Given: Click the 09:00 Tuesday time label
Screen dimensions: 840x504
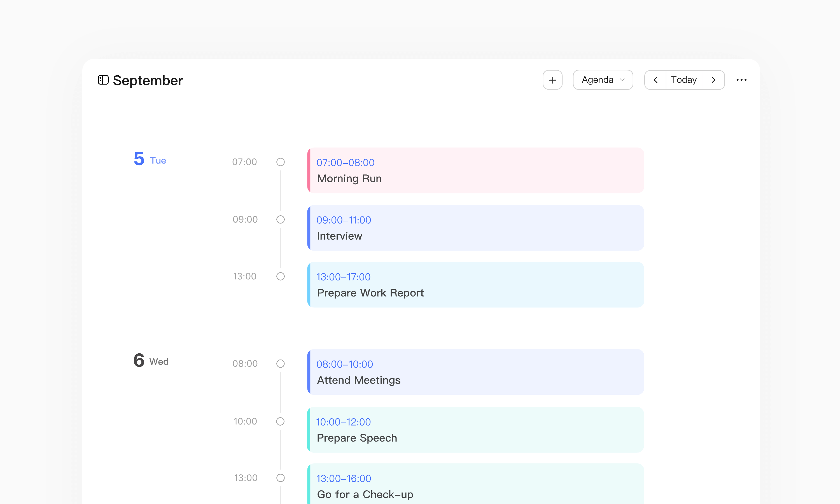Looking at the screenshot, I should [x=245, y=220].
